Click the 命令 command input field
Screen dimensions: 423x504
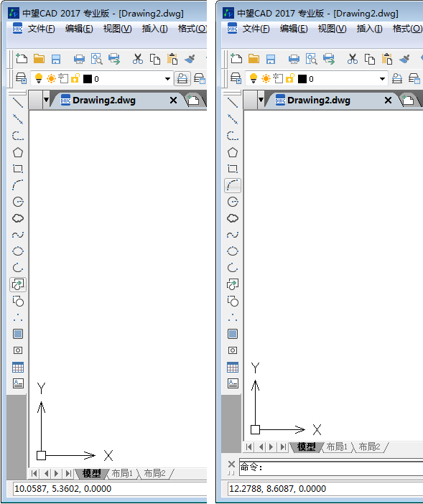pyautogui.click(x=331, y=467)
